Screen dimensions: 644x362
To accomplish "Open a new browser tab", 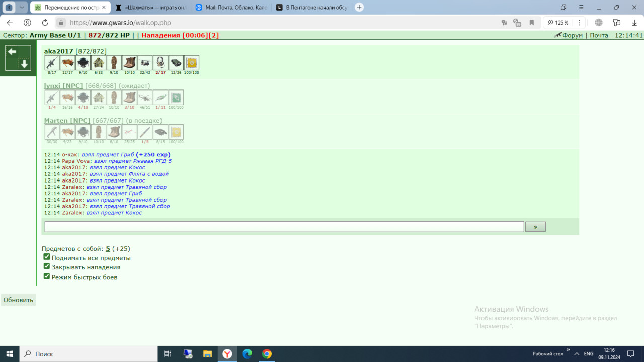I will 359,8.
